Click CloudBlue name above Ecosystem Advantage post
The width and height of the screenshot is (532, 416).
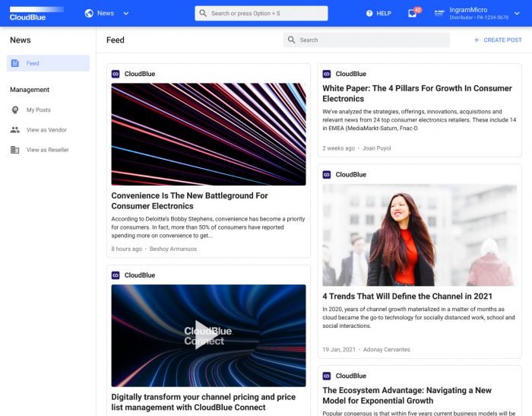tap(351, 376)
